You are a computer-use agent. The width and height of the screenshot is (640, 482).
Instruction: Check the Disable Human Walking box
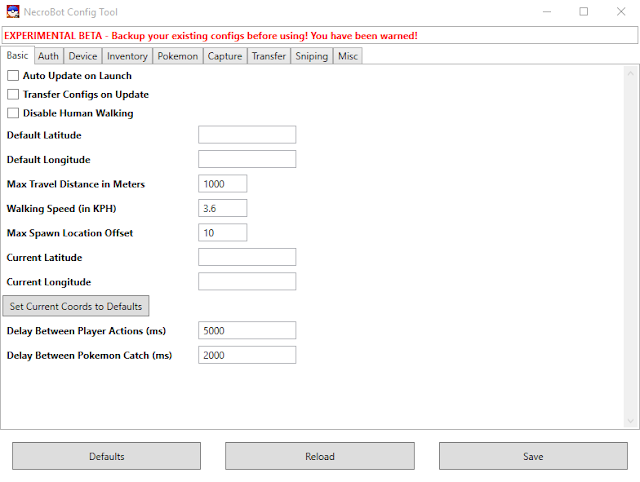13,113
